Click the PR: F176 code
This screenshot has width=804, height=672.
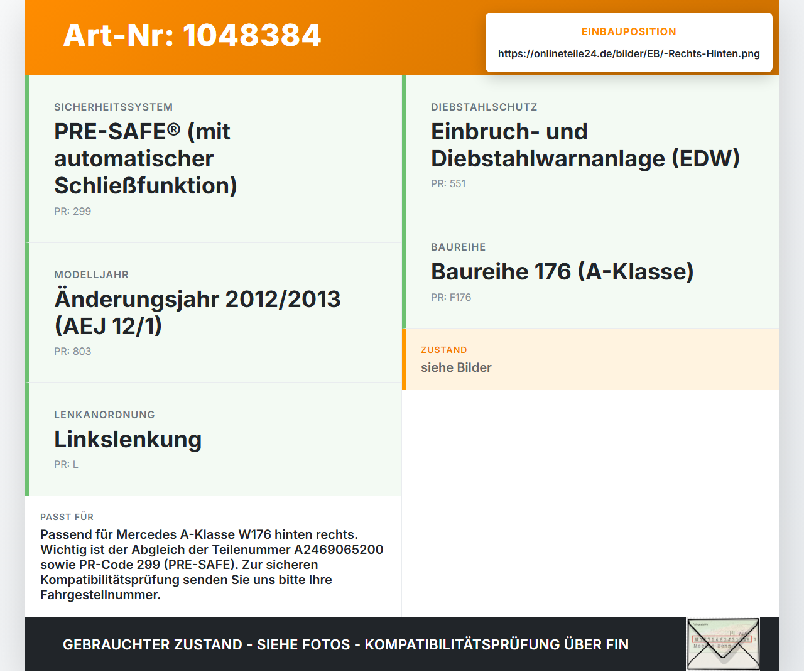(450, 297)
